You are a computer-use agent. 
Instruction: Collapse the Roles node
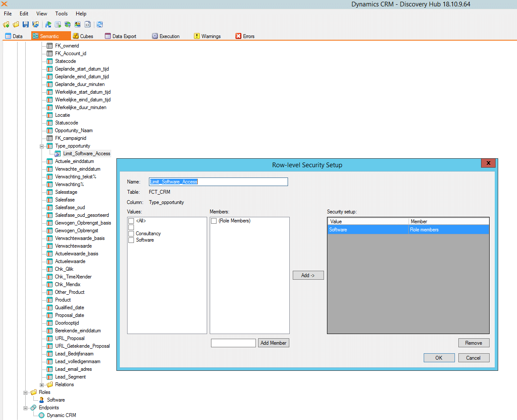(x=25, y=392)
